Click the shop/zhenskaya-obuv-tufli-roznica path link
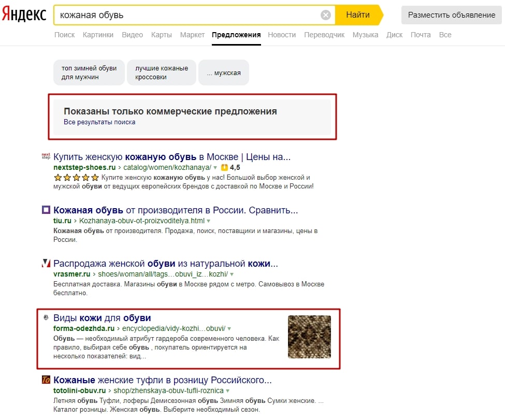The width and height of the screenshot is (505, 420). coord(168,390)
